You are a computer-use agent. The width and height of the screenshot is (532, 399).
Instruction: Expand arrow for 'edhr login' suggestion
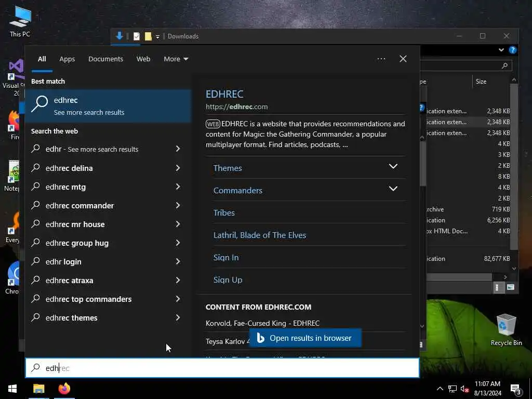[x=178, y=261]
